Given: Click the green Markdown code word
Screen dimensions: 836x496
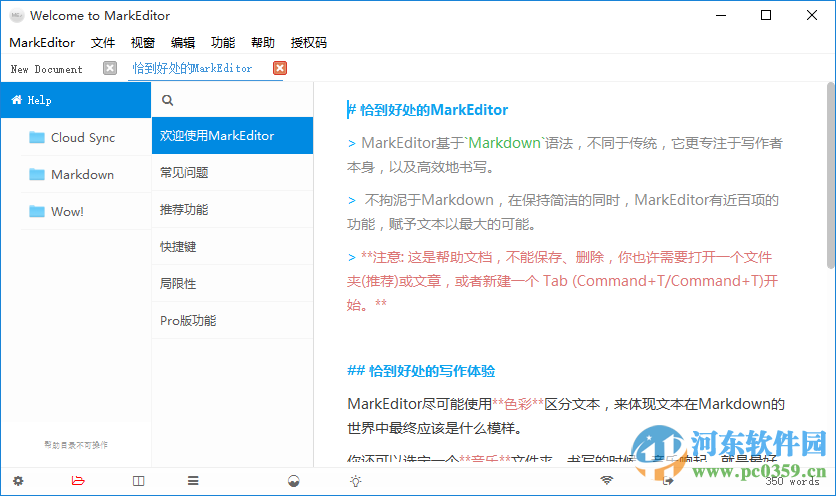Looking at the screenshot, I should [504, 143].
